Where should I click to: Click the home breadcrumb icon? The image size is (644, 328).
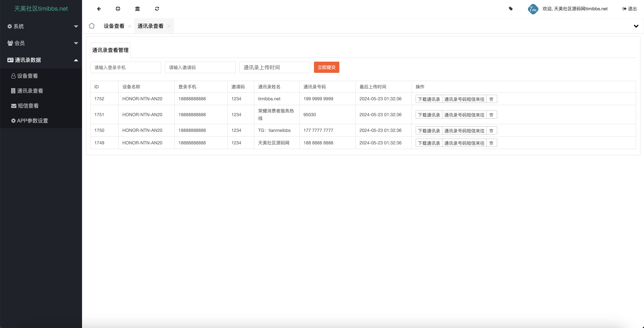pos(92,26)
